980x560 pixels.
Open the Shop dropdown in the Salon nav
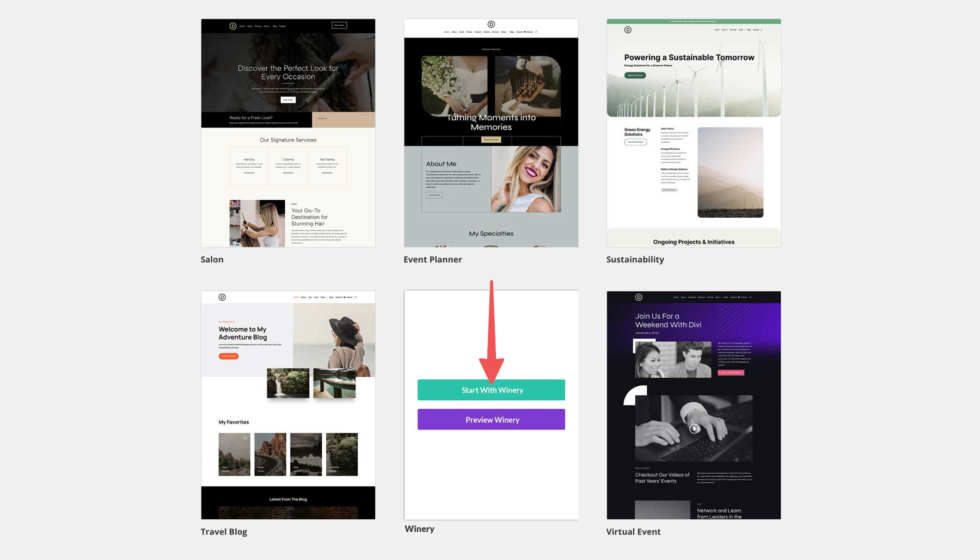[x=267, y=26]
